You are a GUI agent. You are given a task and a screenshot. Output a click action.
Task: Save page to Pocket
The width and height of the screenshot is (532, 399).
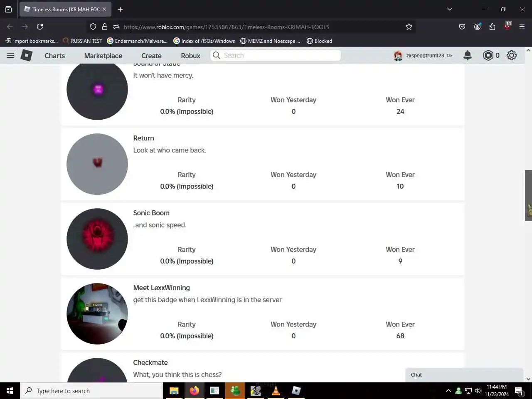tap(462, 27)
